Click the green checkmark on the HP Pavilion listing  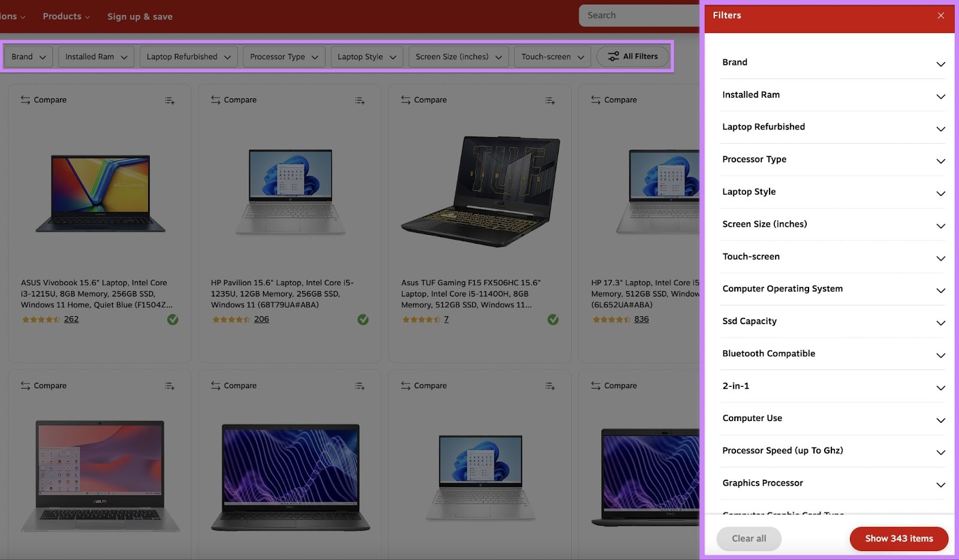click(363, 320)
